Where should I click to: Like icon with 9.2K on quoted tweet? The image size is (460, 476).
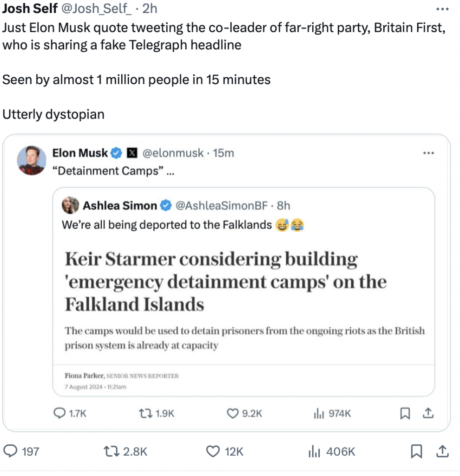[x=232, y=413]
